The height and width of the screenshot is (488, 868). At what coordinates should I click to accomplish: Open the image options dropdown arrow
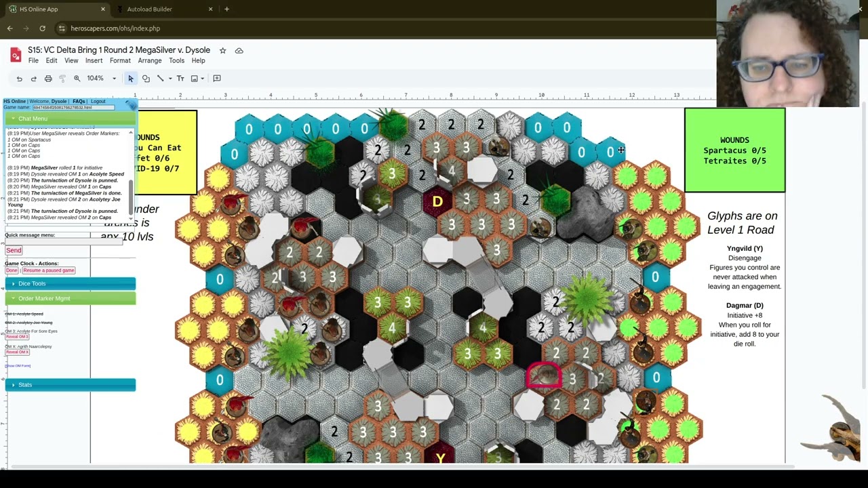[202, 79]
